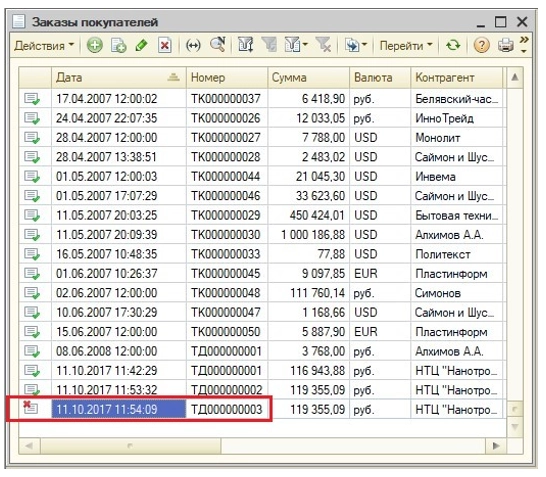Click the Print icon in toolbar
The height and width of the screenshot is (477, 546).
click(x=505, y=45)
